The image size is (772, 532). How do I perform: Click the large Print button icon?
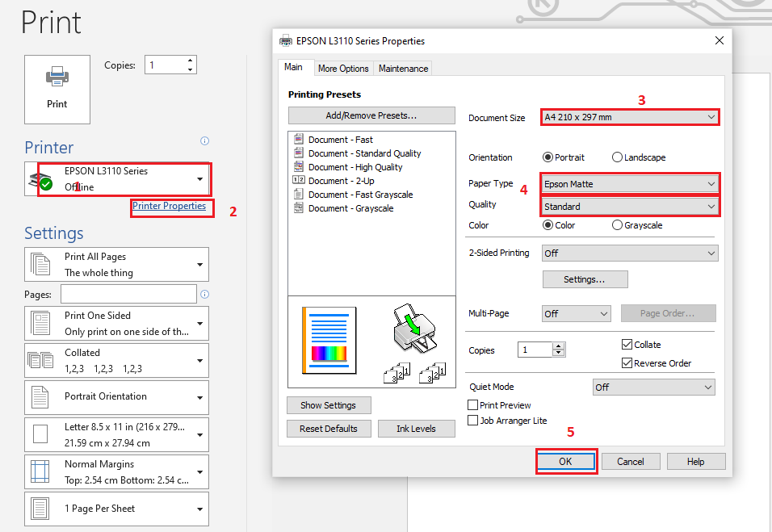[x=57, y=77]
